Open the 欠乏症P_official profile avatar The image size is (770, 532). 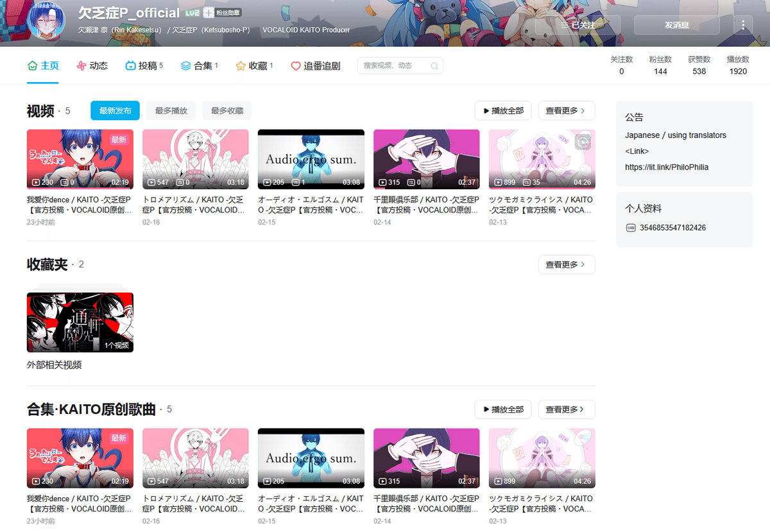(46, 21)
